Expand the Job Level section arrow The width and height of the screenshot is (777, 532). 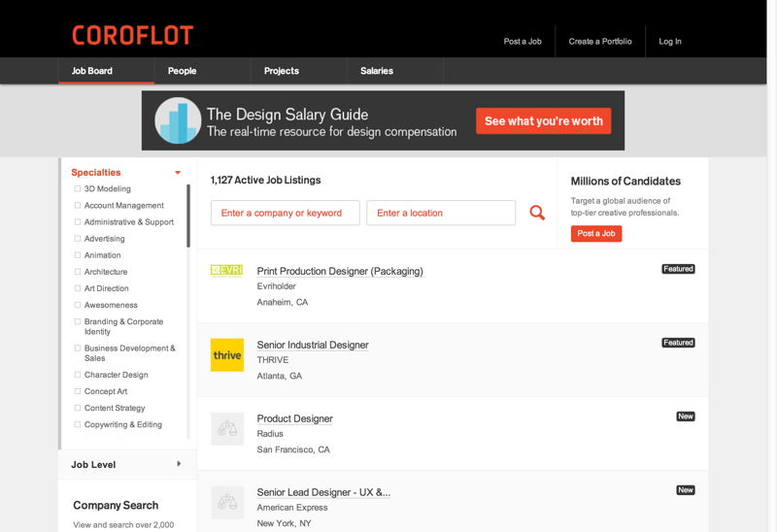(x=179, y=464)
